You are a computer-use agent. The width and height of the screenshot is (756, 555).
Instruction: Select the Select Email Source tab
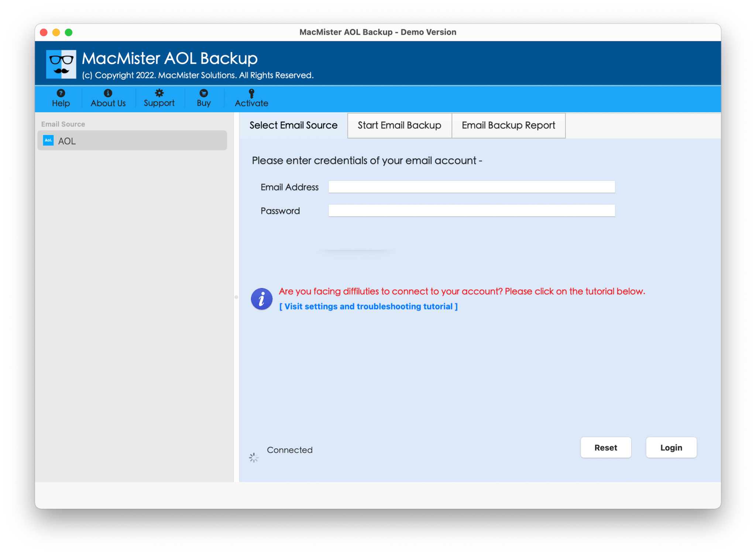[x=293, y=125]
